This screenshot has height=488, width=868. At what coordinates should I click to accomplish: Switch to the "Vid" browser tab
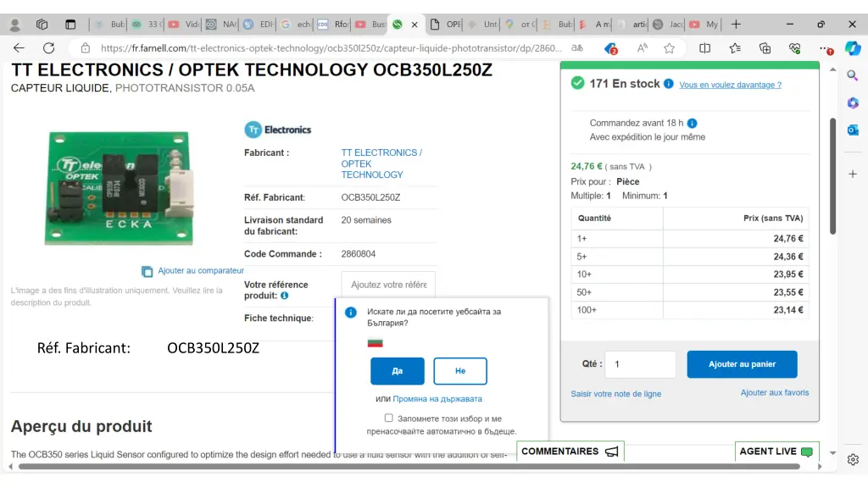(x=184, y=25)
